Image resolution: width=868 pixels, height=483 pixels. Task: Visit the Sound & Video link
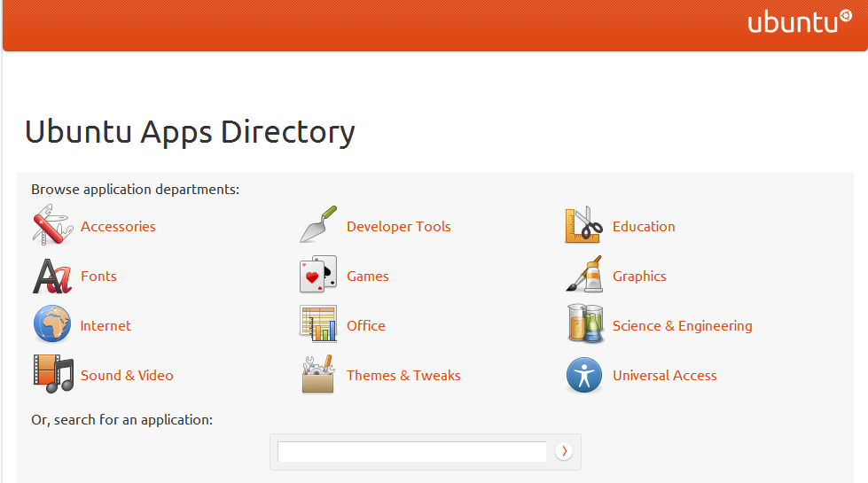coord(127,376)
